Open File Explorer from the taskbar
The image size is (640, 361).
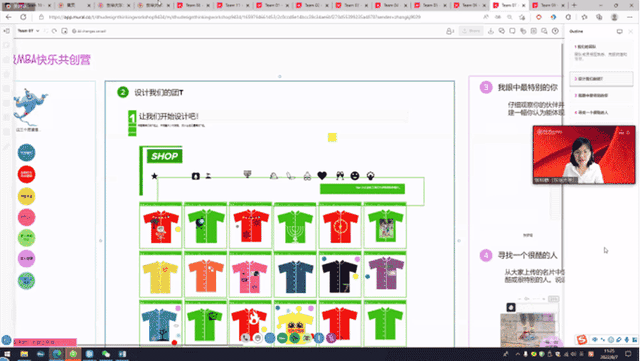(24, 354)
